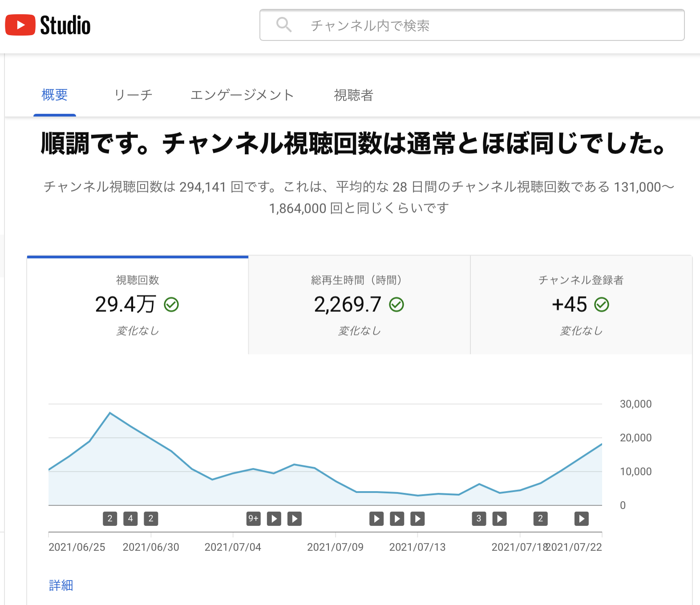Viewport: 700px width, 605px height.
Task: Click the search magnifier icon
Action: click(x=284, y=25)
